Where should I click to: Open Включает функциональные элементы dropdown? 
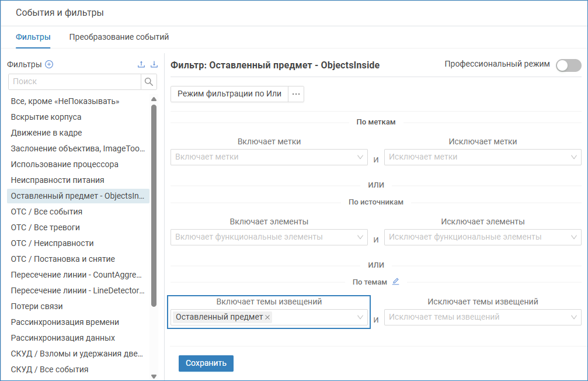point(360,237)
